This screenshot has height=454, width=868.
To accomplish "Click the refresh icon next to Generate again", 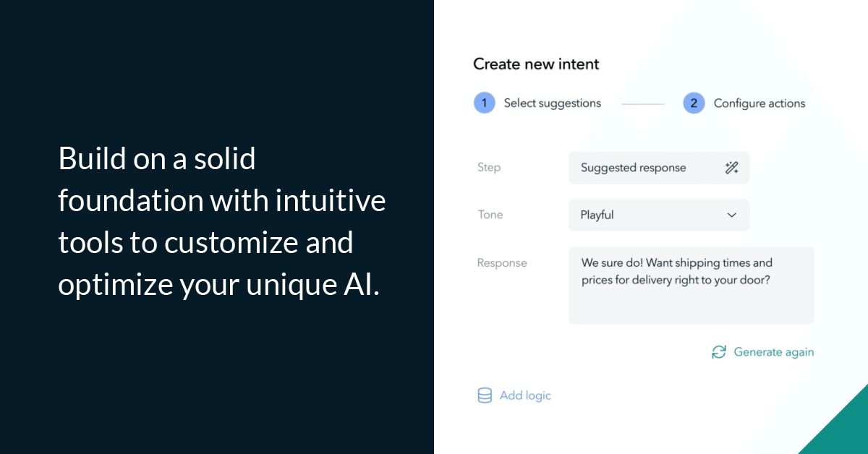I will pyautogui.click(x=718, y=352).
